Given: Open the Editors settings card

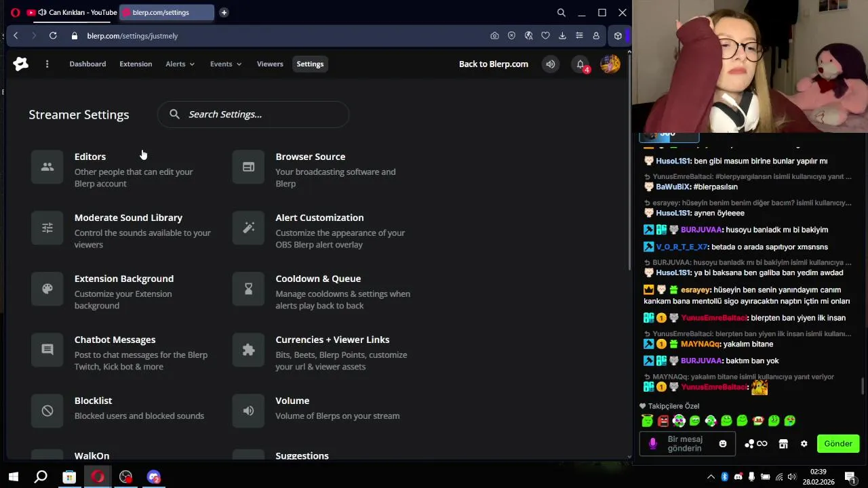Looking at the screenshot, I should point(122,169).
